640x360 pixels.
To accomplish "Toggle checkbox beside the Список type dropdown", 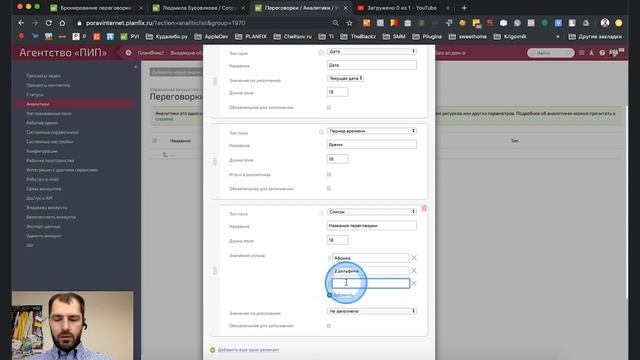I will coord(321,213).
